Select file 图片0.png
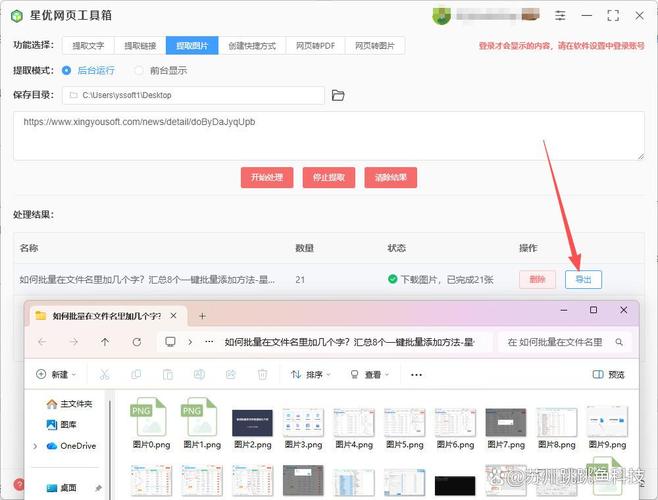The width and height of the screenshot is (658, 500). tap(151, 424)
